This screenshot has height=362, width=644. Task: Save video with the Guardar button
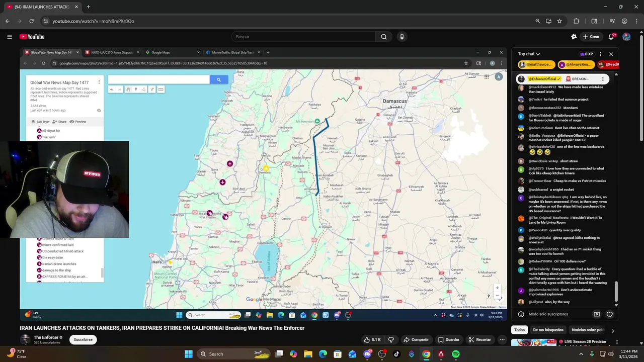(448, 340)
